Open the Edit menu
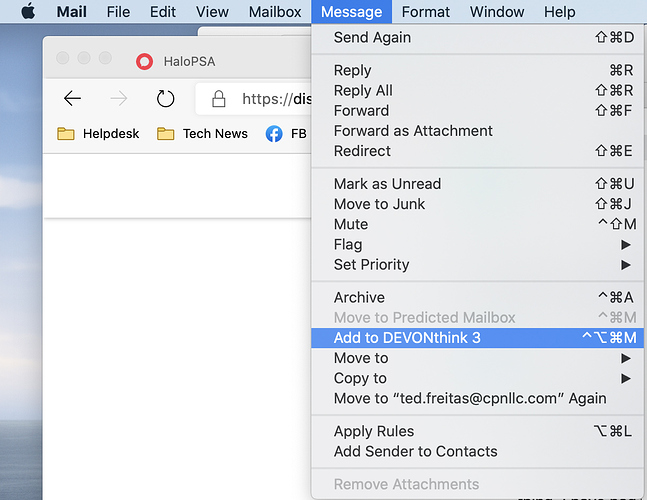Screen dimensions: 647x500 (163, 12)
